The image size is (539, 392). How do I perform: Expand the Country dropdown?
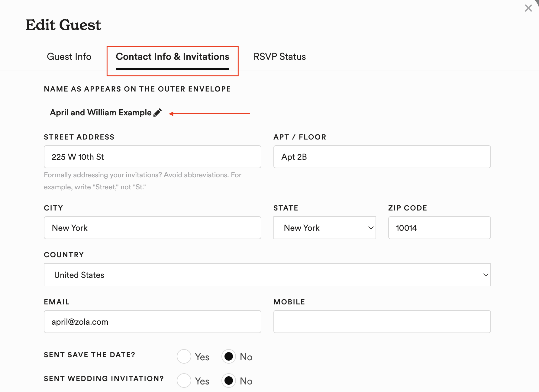[267, 275]
